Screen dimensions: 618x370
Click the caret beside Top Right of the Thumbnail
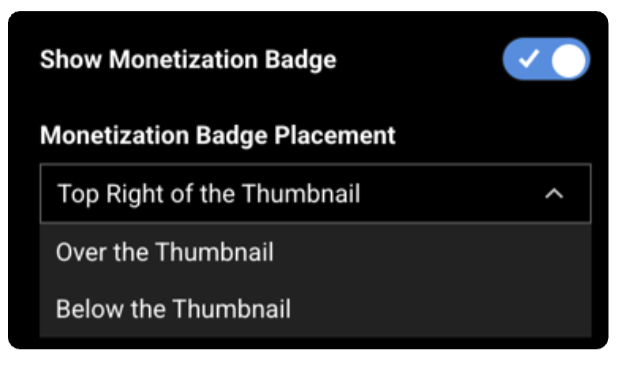(554, 193)
